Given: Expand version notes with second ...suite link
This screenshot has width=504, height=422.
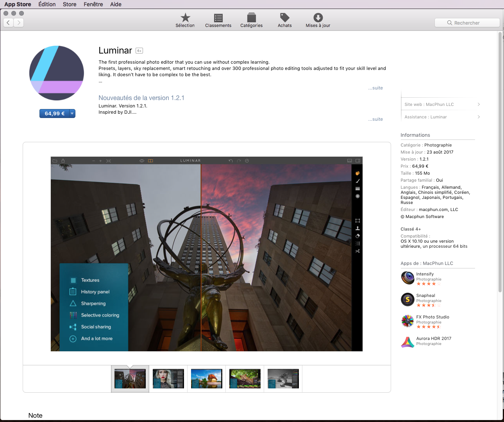Looking at the screenshot, I should coord(375,119).
